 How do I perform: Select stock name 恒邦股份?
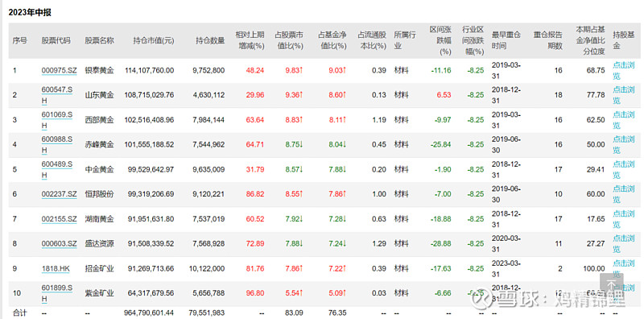99,194
